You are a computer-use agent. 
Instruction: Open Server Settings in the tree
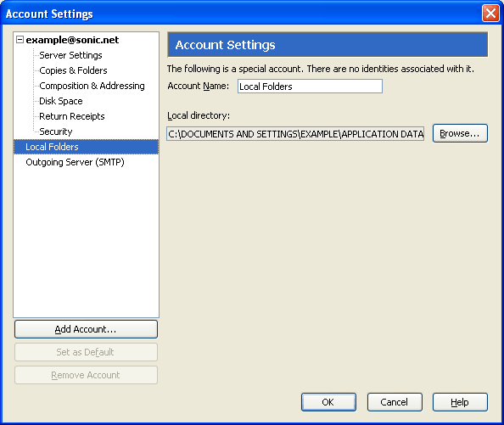(70, 55)
